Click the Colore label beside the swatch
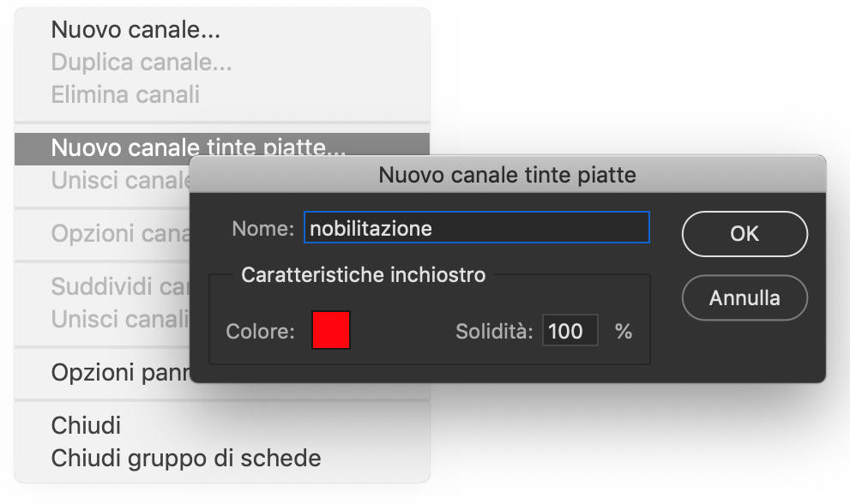The image size is (850, 504). point(261,331)
